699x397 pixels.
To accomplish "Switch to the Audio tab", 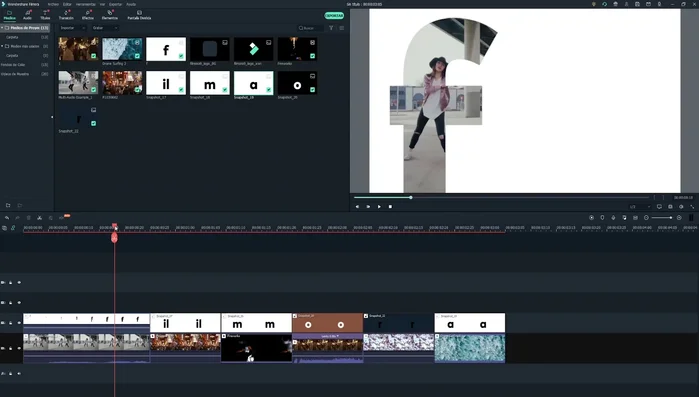I will (28, 15).
